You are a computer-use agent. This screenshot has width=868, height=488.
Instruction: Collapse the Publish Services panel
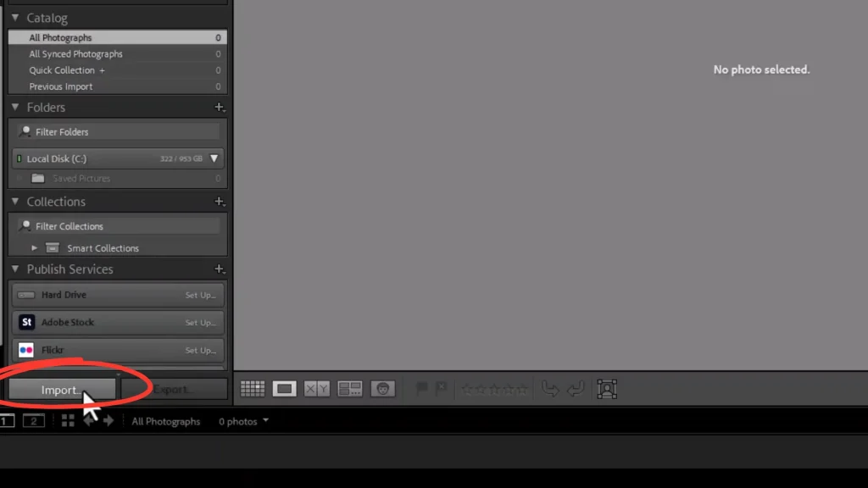[15, 269]
